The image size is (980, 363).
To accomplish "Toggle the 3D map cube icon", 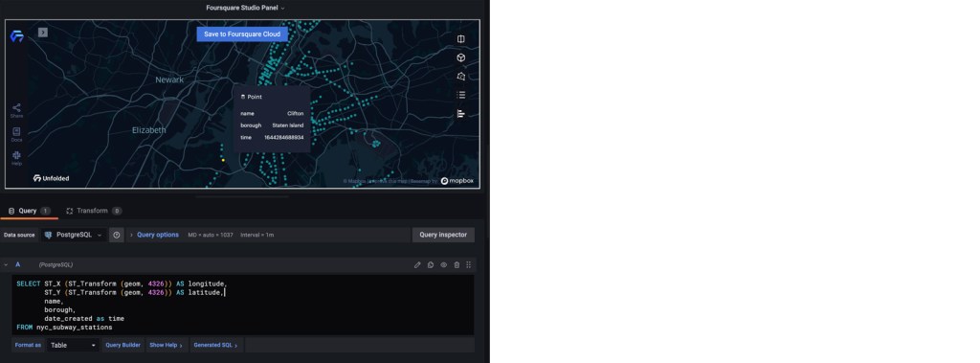I will pyautogui.click(x=460, y=57).
